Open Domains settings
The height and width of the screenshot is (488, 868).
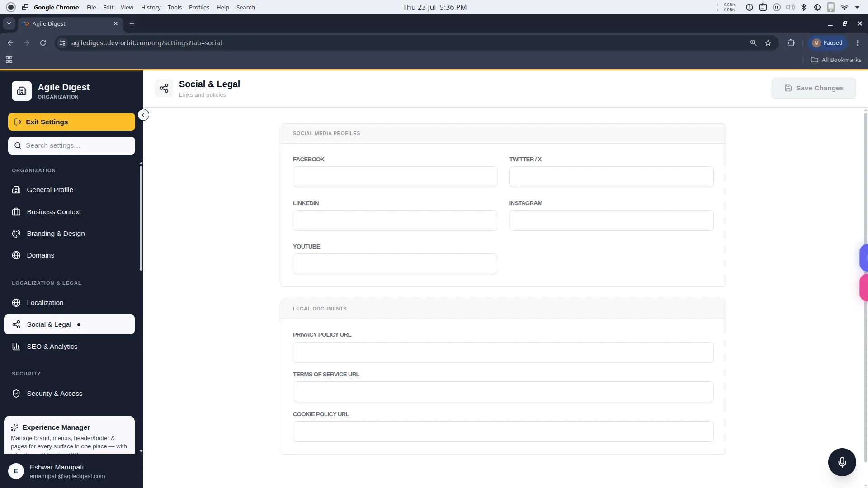pyautogui.click(x=69, y=255)
